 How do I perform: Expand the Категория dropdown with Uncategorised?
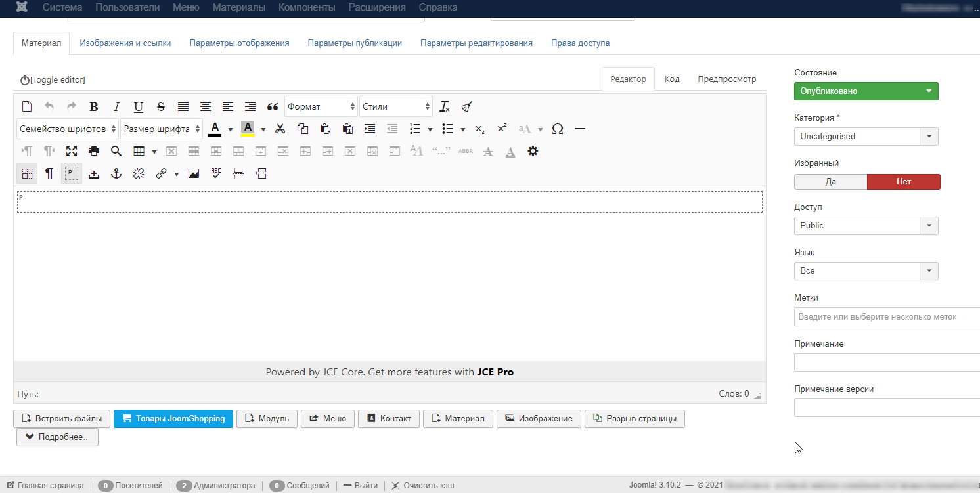tap(866, 137)
